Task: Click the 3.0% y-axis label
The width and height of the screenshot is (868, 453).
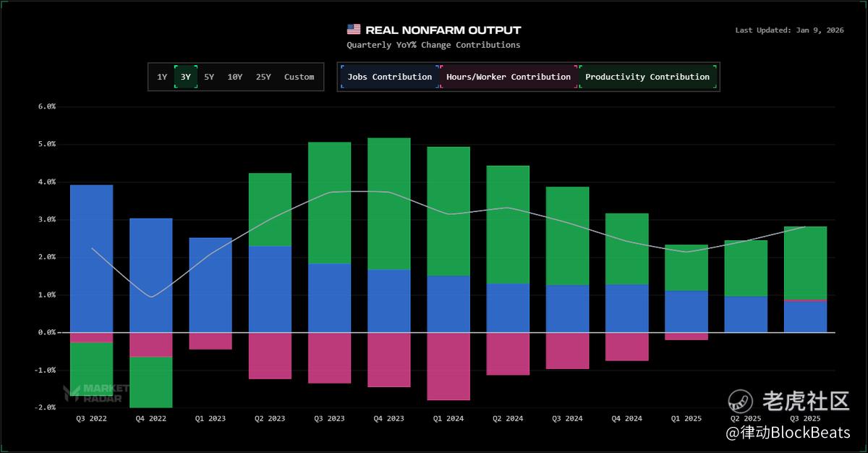Action: click(x=46, y=219)
